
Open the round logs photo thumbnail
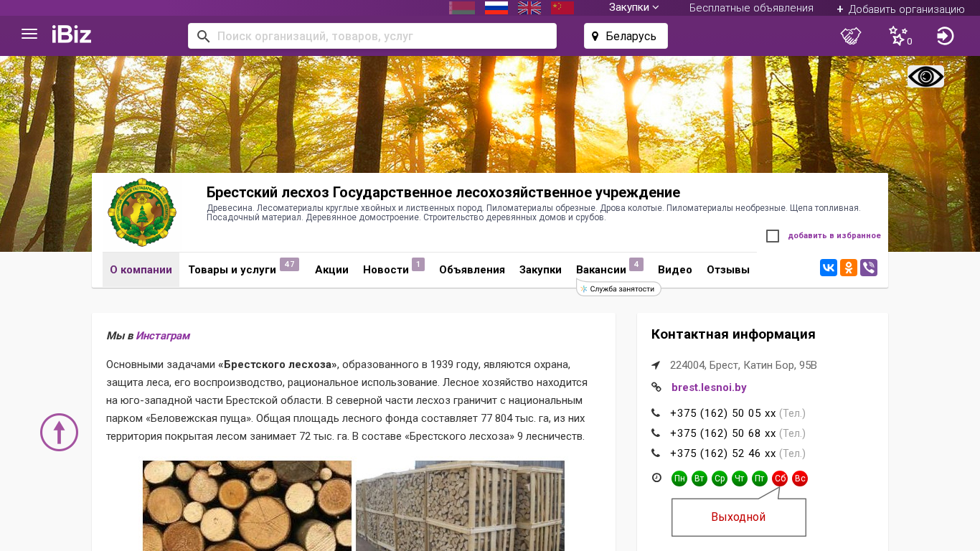coord(247,506)
